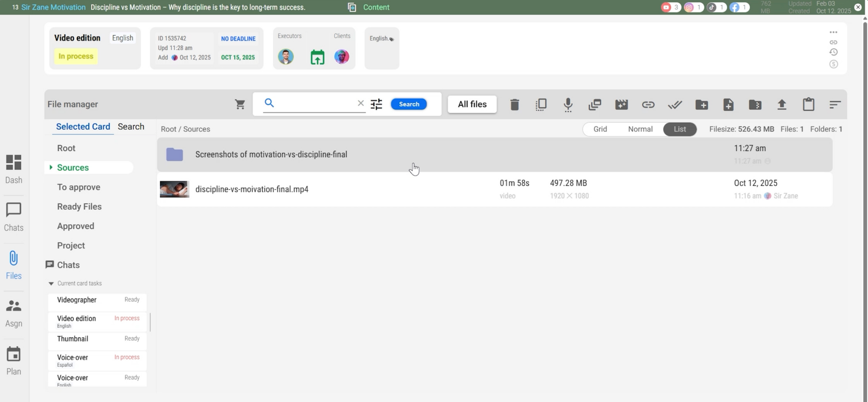This screenshot has width=868, height=402.
Task: Open the Sir Zane Motivation link
Action: coord(53,7)
